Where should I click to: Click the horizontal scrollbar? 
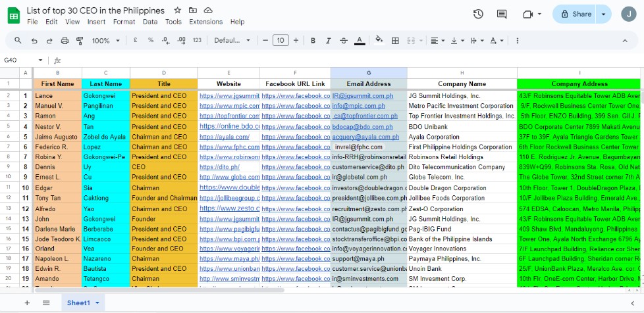click(x=159, y=290)
